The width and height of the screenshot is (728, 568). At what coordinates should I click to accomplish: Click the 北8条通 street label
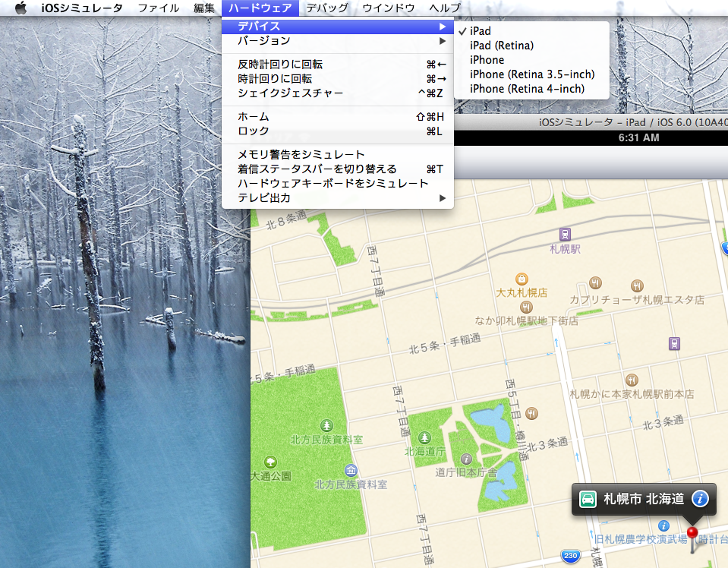pyautogui.click(x=286, y=219)
